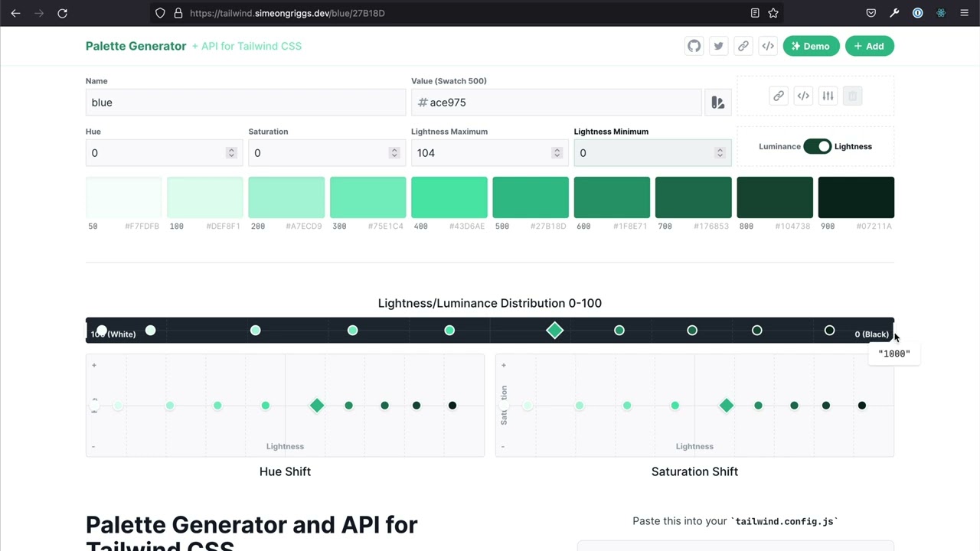The width and height of the screenshot is (980, 551).
Task: Click the diamond marker in Saturation Shift graph
Action: coord(727,406)
